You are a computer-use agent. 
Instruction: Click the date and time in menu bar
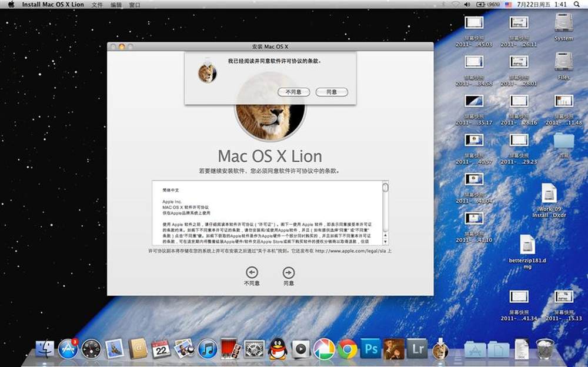point(542,5)
